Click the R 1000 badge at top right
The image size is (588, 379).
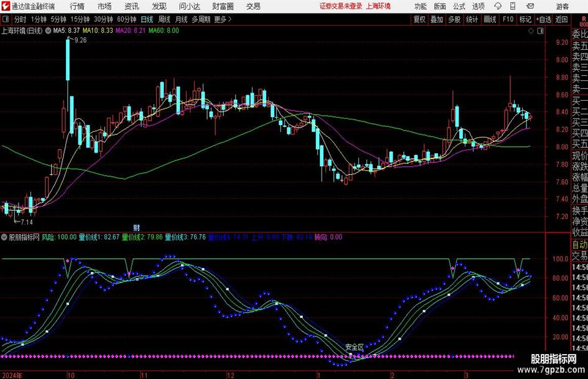pyautogui.click(x=583, y=21)
